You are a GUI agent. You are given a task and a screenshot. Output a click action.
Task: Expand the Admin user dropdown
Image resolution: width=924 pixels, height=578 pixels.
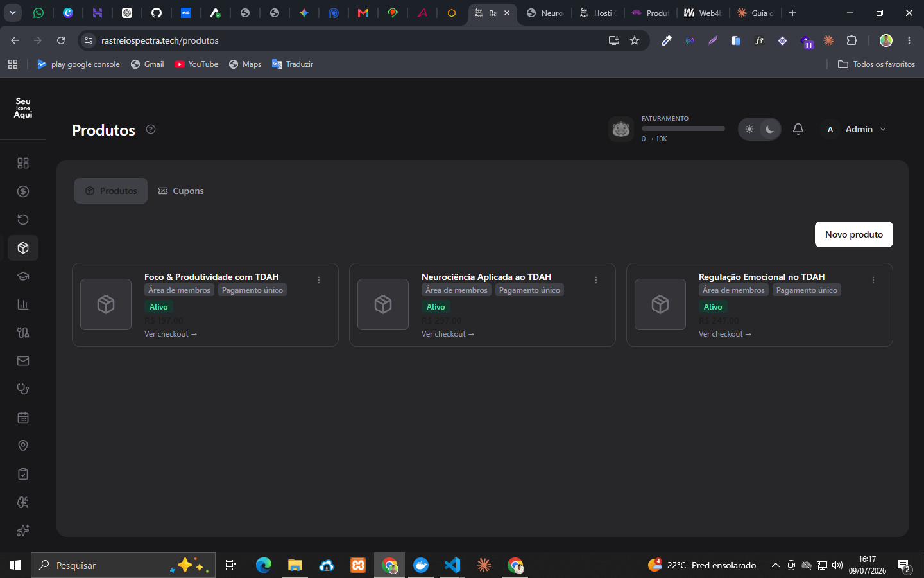(x=855, y=129)
